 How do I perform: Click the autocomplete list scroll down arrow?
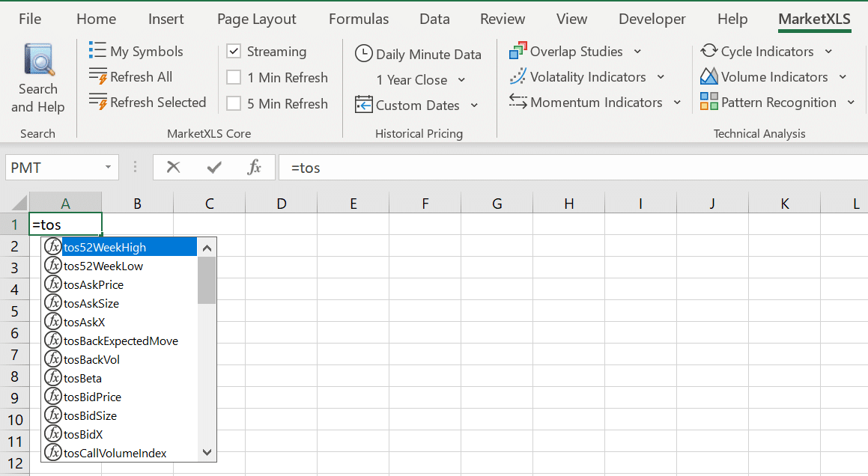tap(207, 452)
